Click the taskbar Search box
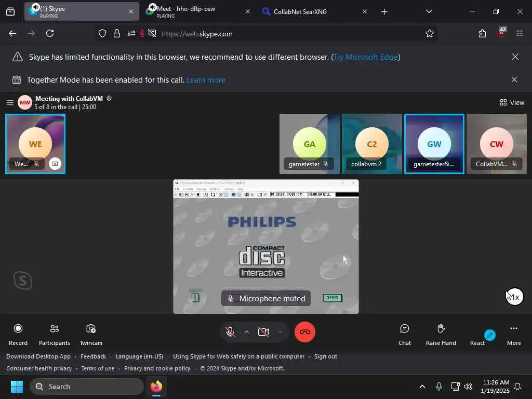This screenshot has height=399, width=532. (87, 387)
